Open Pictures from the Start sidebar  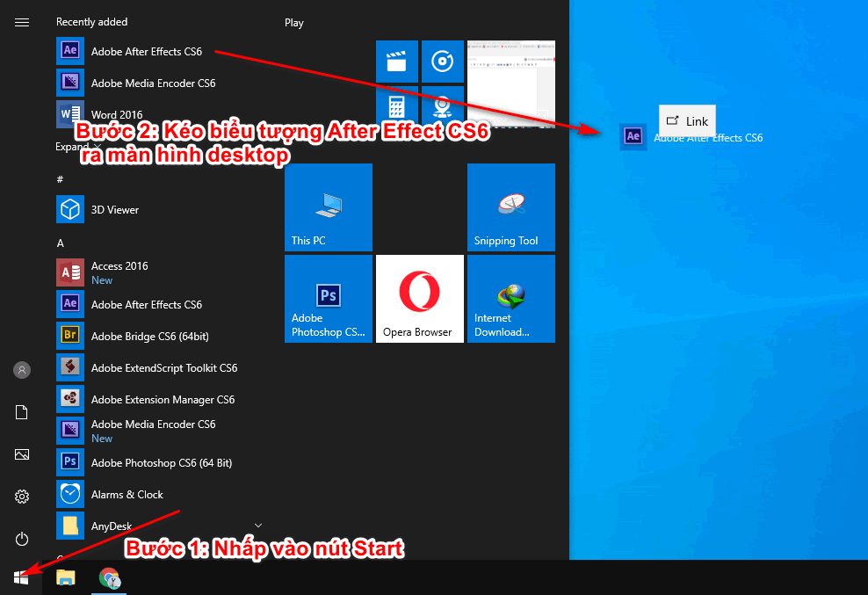coord(22,454)
